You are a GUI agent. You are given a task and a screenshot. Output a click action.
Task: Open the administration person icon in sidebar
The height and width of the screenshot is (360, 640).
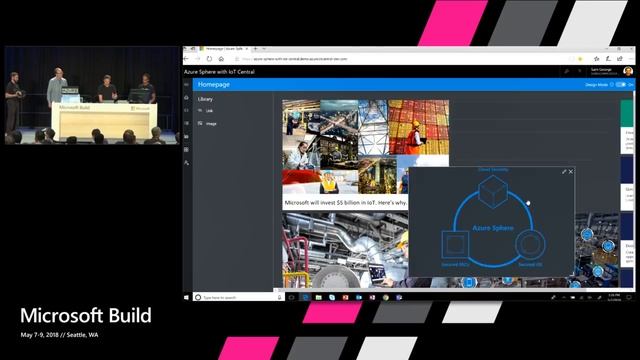(187, 162)
